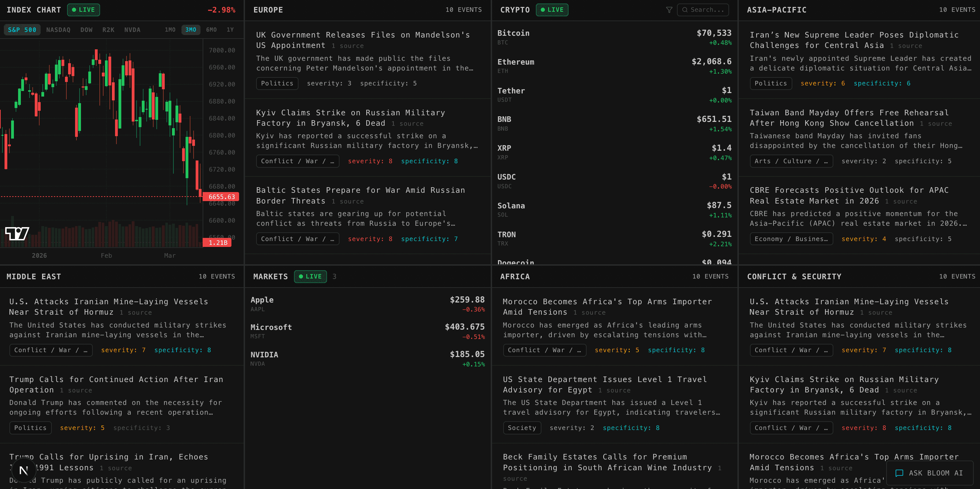Click the filter funnel icon in the Crypto panel

point(670,10)
